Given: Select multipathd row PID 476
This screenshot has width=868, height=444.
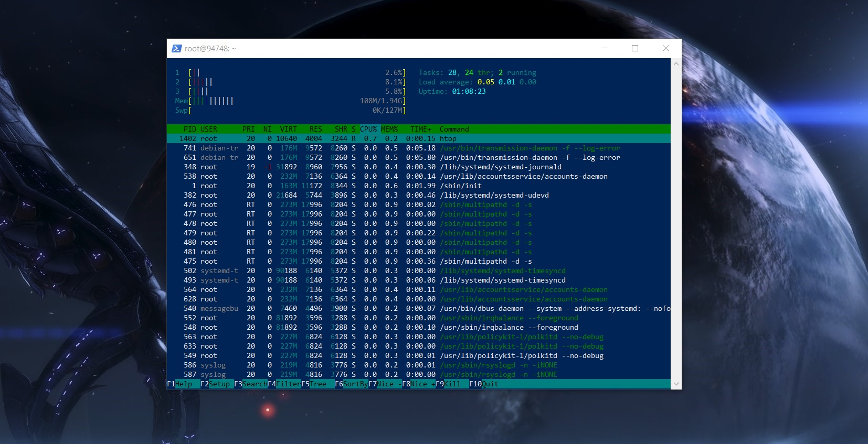Looking at the screenshot, I should 419,204.
